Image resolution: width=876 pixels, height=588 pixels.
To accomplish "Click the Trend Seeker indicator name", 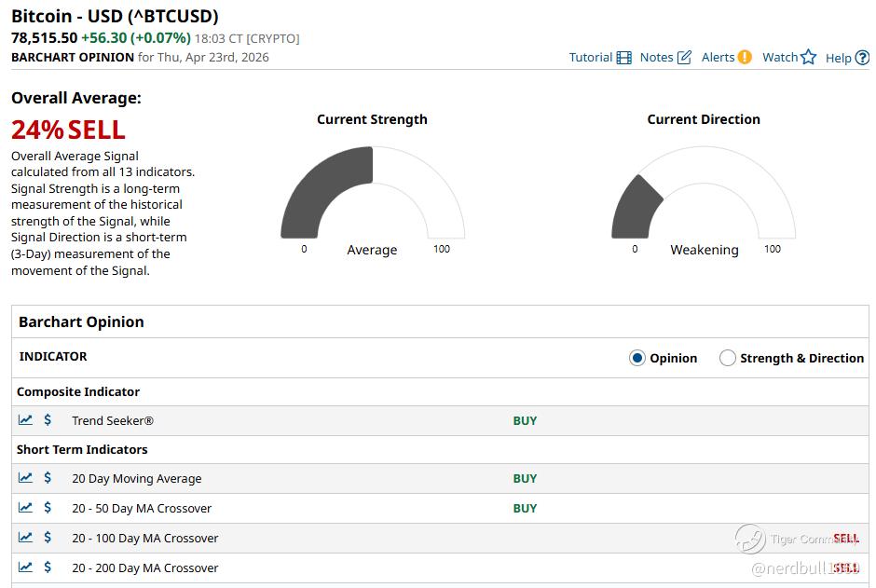I will tap(113, 421).
